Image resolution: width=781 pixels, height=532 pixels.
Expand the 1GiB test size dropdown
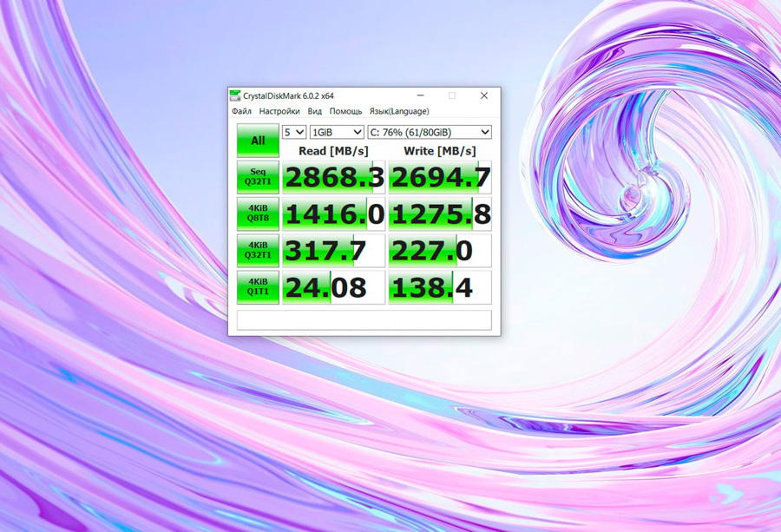tap(337, 132)
